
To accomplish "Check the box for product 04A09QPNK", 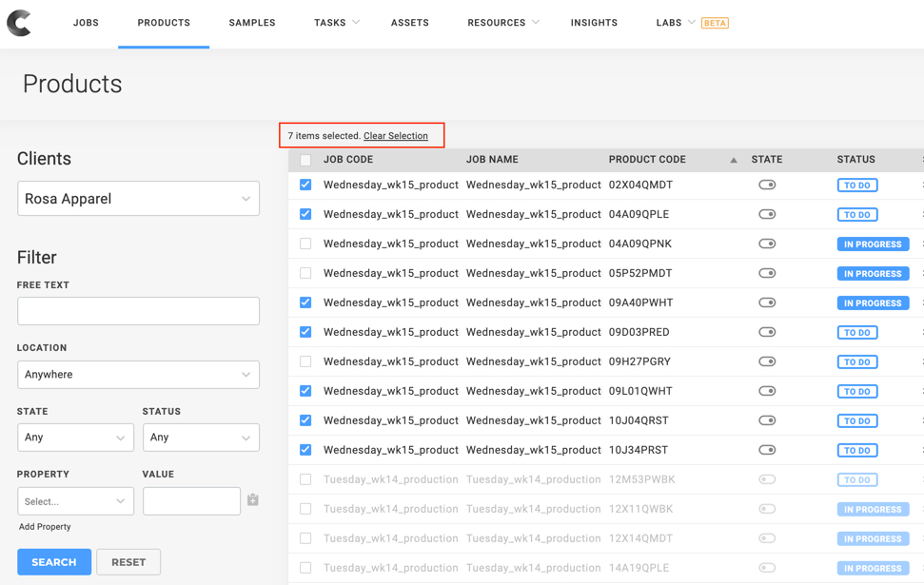I will (305, 244).
